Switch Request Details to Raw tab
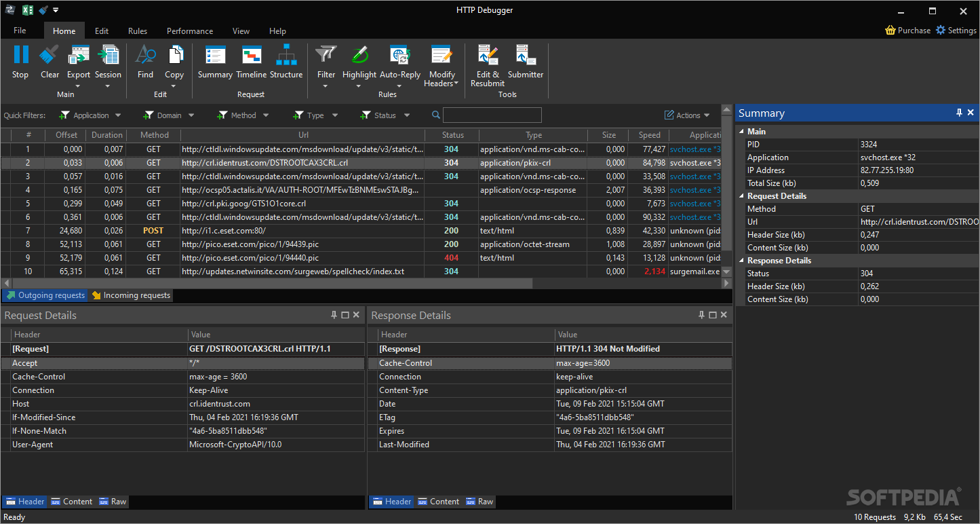The image size is (980, 524). pyautogui.click(x=113, y=502)
